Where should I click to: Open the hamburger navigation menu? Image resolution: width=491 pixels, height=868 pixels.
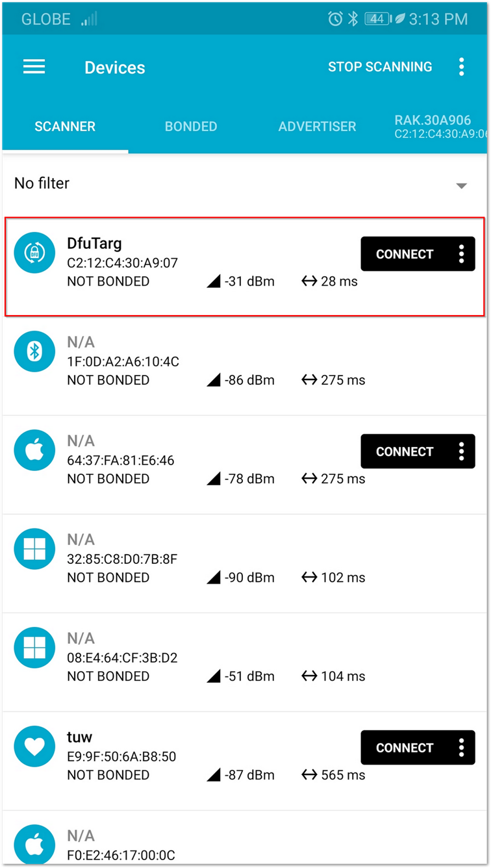pyautogui.click(x=34, y=67)
